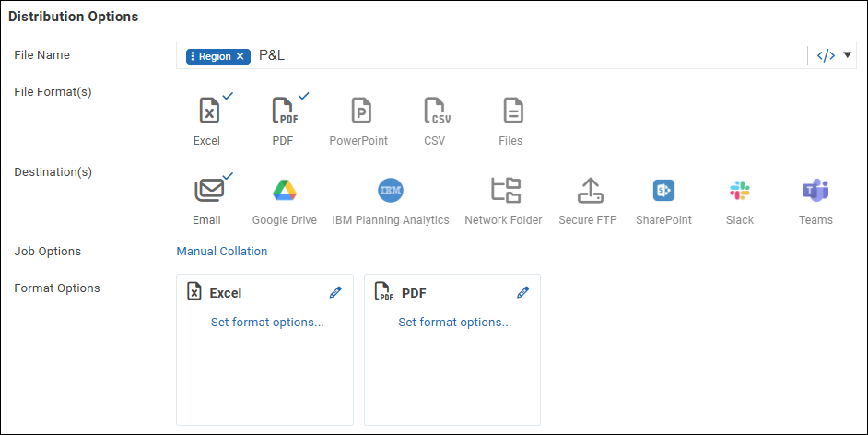868x435 pixels.
Task: Open the Manual Collation job option
Action: 222,251
